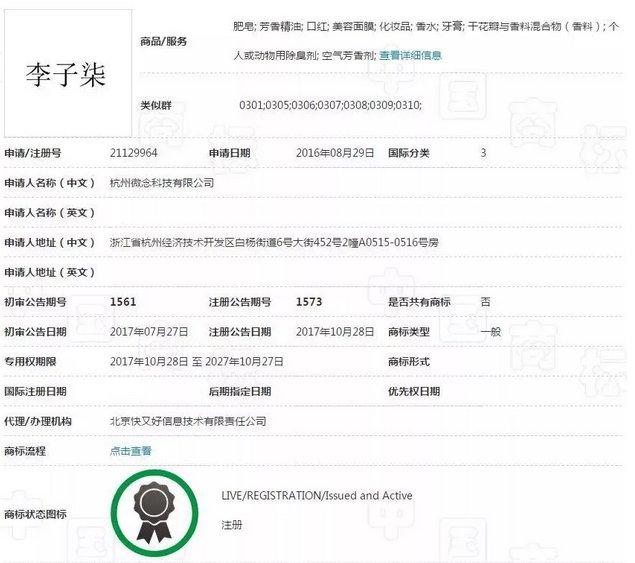This screenshot has width=635, height=563.
Task: Click the 优先权日期 label
Action: (x=414, y=391)
